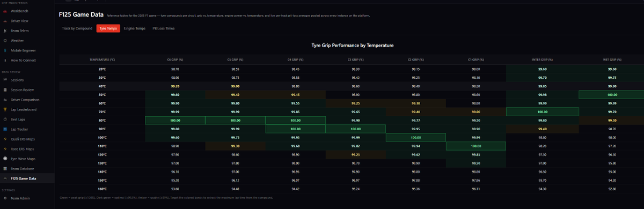644x209 pixels.
Task: Click the 99.15 C4 grip cell
Action: coord(296,95)
